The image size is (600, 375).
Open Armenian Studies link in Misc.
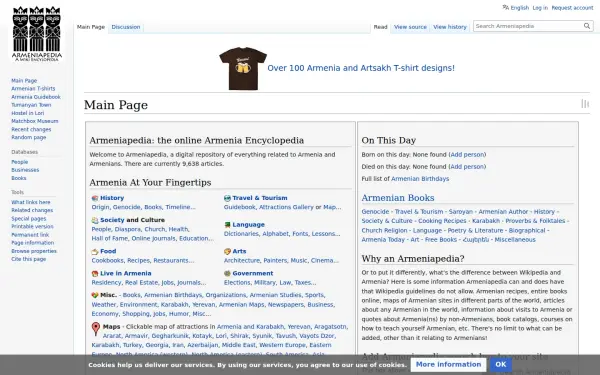click(x=276, y=295)
